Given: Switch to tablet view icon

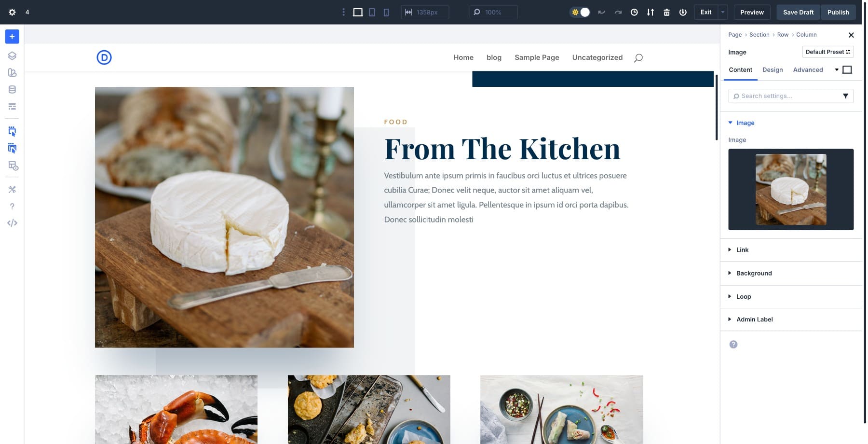Looking at the screenshot, I should coord(372,12).
